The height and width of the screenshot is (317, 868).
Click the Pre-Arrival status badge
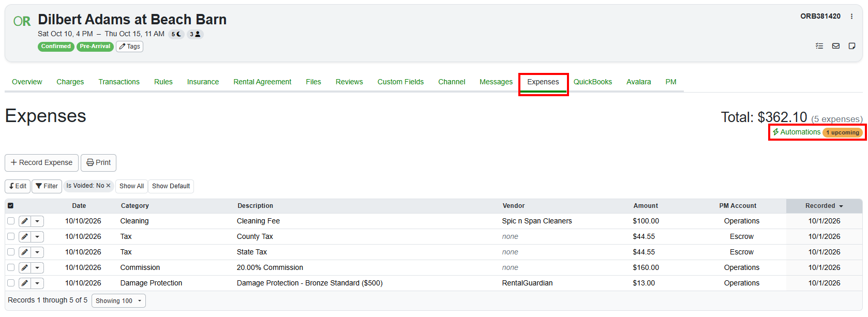[95, 47]
